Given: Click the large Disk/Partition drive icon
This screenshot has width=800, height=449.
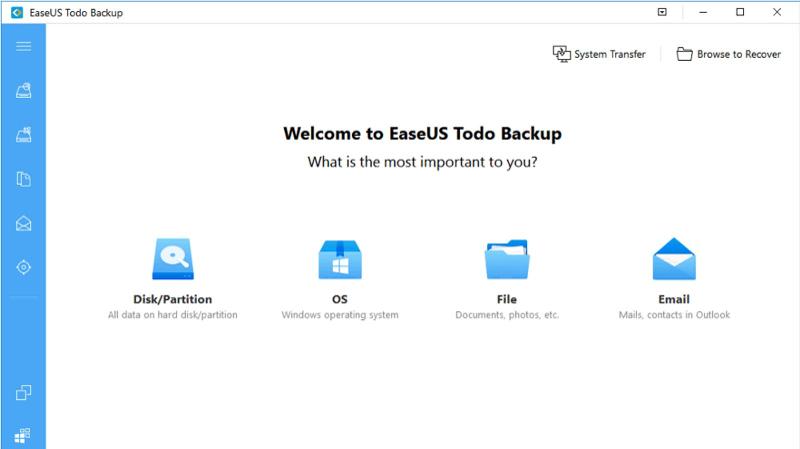Looking at the screenshot, I should pyautogui.click(x=173, y=259).
